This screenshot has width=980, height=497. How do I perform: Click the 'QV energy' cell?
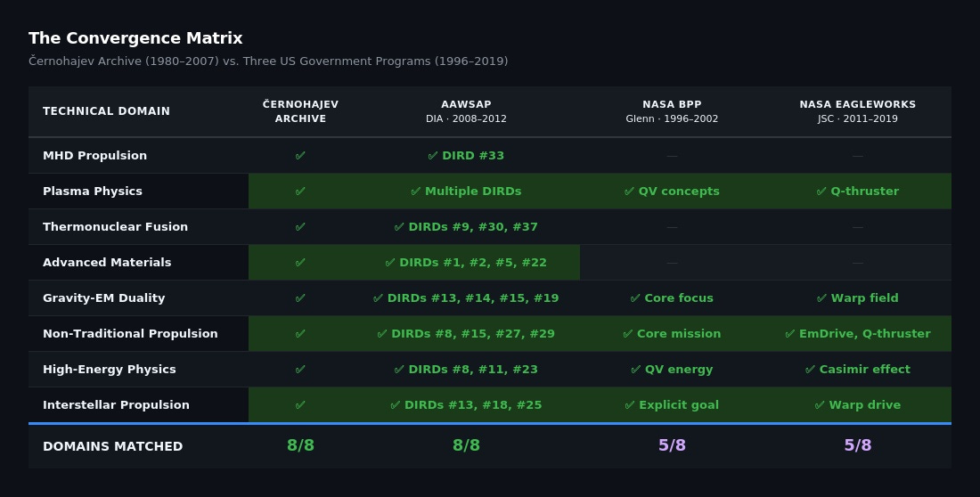pos(672,370)
